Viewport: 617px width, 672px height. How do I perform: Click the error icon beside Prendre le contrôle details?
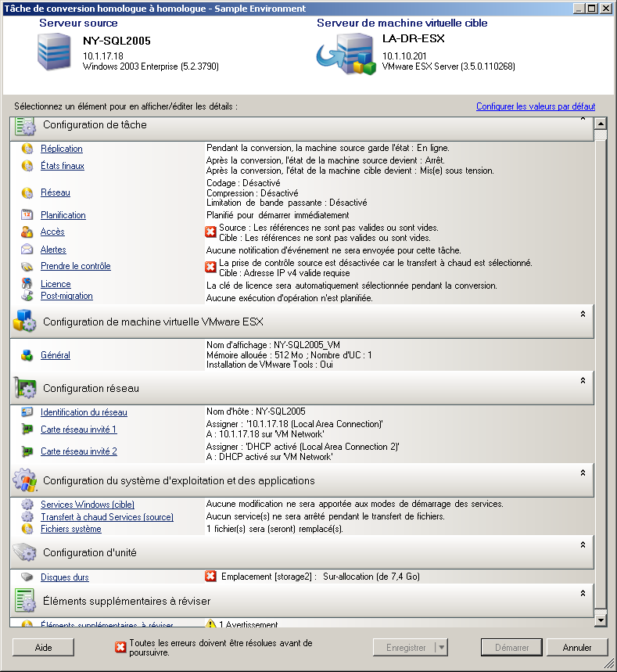coord(210,268)
